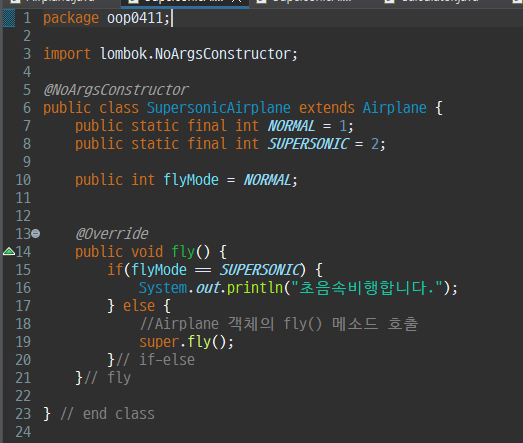Click the value 1 on line 7
The height and width of the screenshot is (443, 523).
(x=343, y=126)
